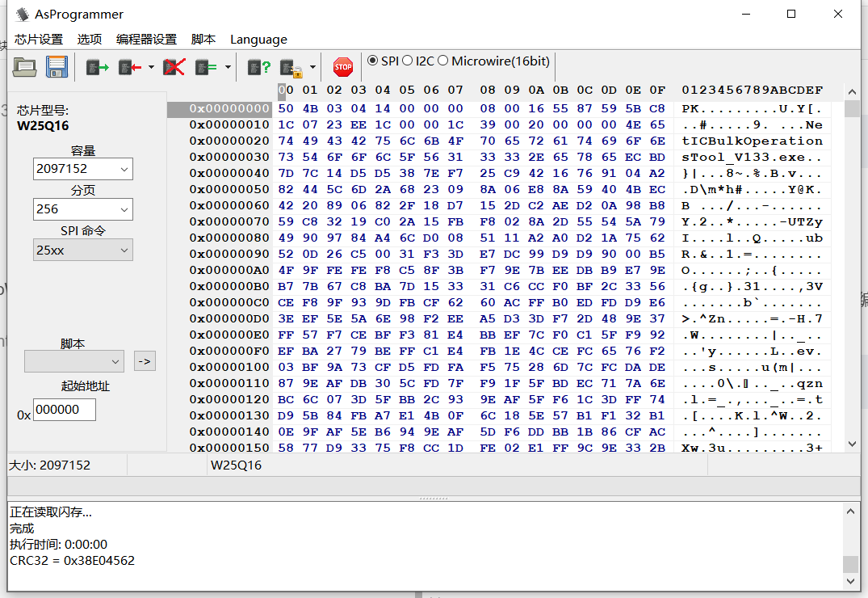868x598 pixels.
Task: Select address row 0x00000100
Action: coord(229,367)
